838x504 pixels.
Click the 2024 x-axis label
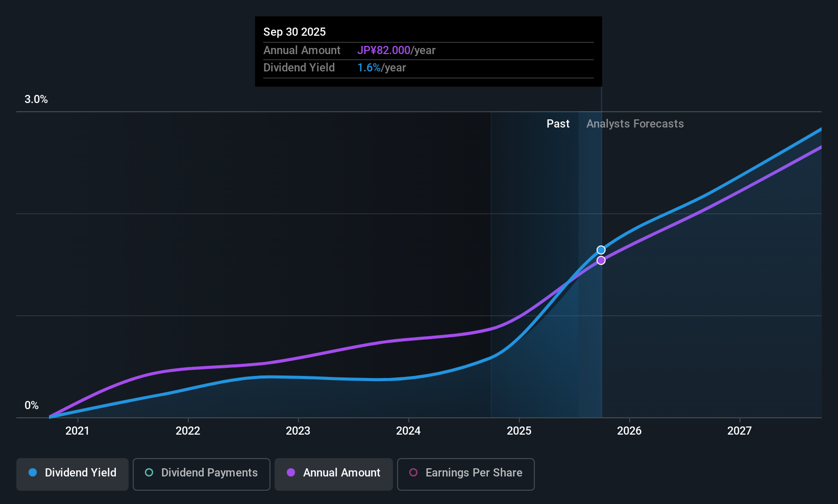(408, 431)
